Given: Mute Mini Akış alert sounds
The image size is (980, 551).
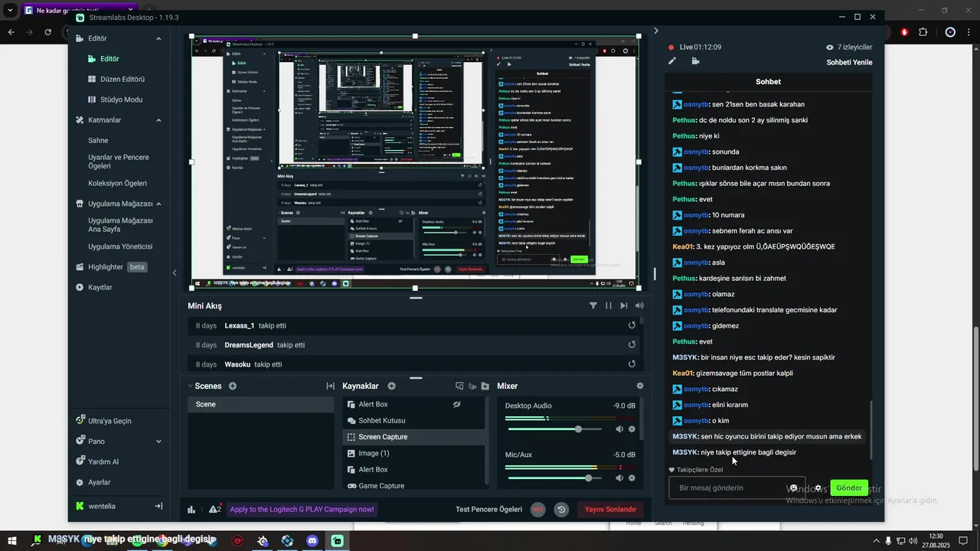Looking at the screenshot, I should 640,305.
